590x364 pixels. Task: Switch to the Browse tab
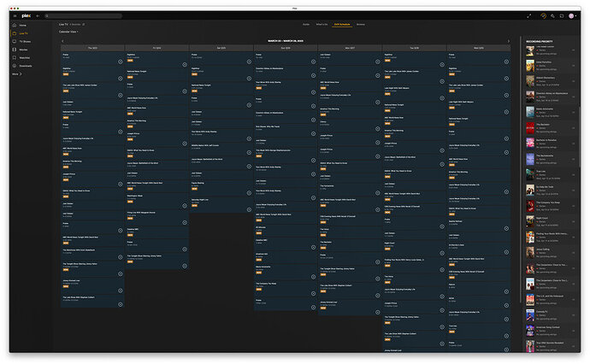pyautogui.click(x=361, y=25)
